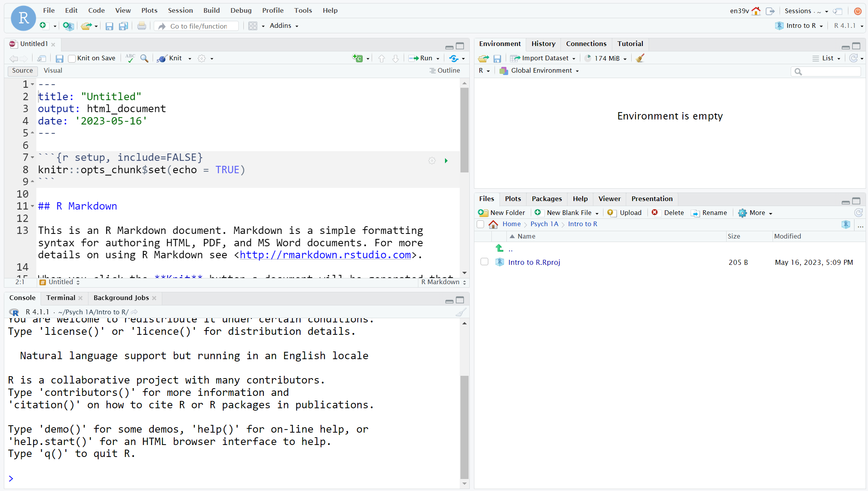Open the Session menu
The height and width of the screenshot is (491, 868).
[180, 10]
